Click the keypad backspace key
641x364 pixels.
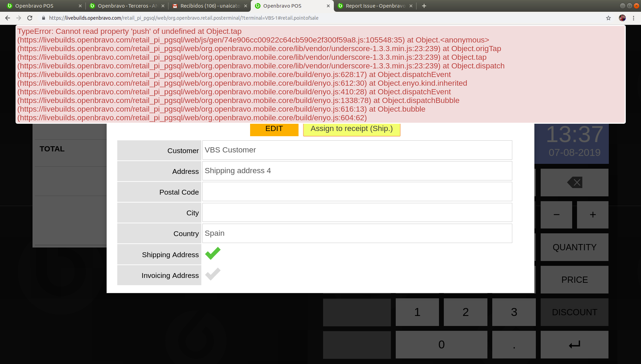click(575, 183)
